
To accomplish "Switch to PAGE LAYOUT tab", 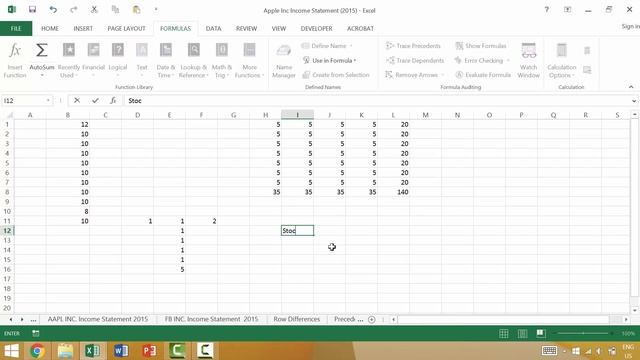I will (x=127, y=29).
